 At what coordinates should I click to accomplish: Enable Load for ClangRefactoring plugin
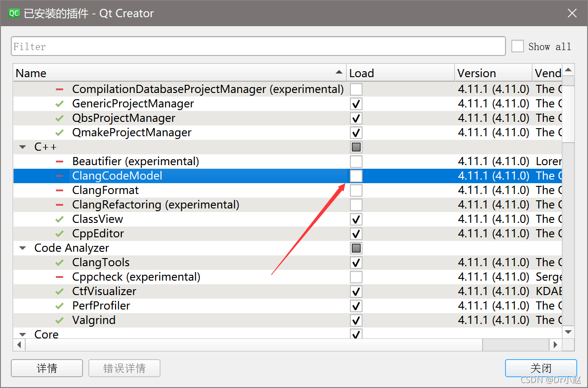tap(356, 205)
